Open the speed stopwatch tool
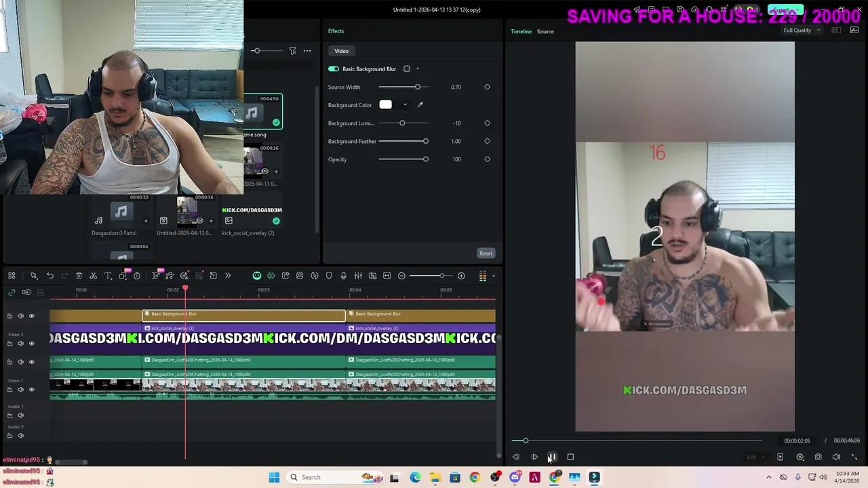Viewport: 868px width, 488px height. tap(137, 276)
